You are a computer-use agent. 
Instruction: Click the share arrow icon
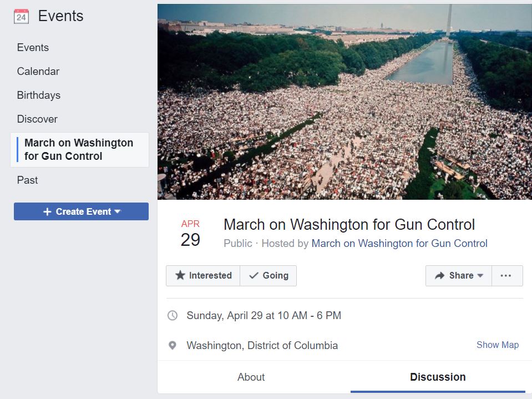(x=440, y=275)
